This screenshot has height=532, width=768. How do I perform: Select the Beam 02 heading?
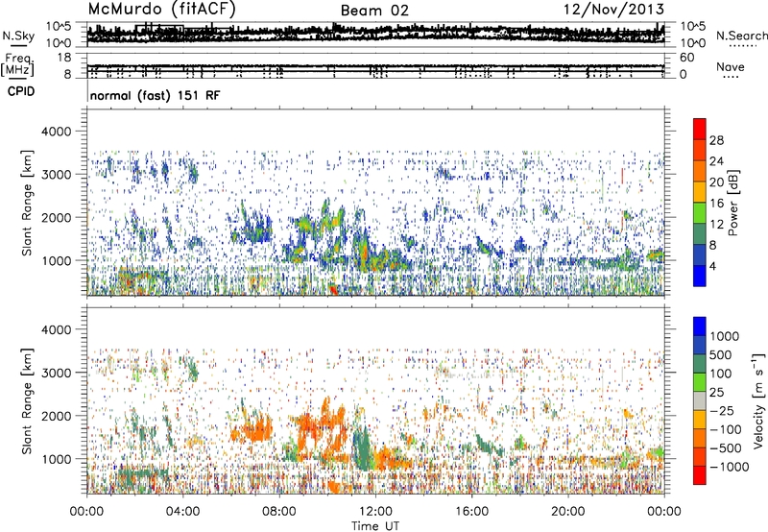pos(374,11)
